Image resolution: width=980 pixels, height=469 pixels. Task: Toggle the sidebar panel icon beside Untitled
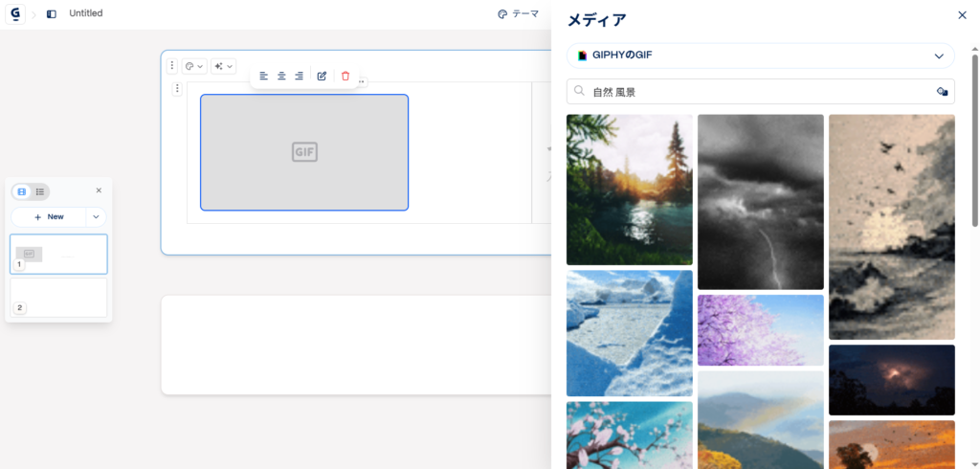click(x=52, y=14)
